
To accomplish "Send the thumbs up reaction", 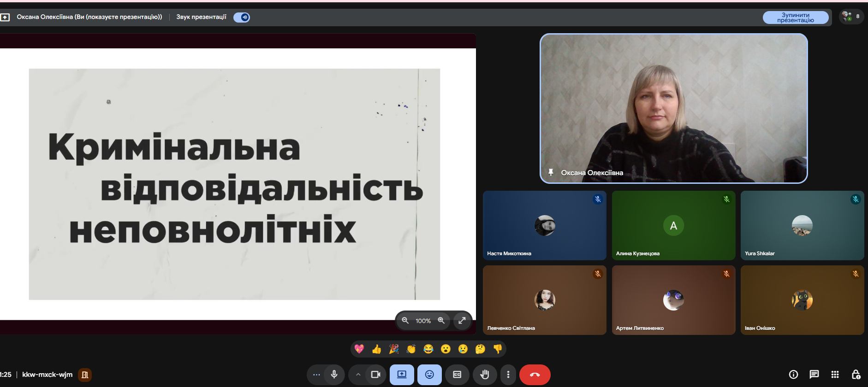I will click(x=376, y=349).
